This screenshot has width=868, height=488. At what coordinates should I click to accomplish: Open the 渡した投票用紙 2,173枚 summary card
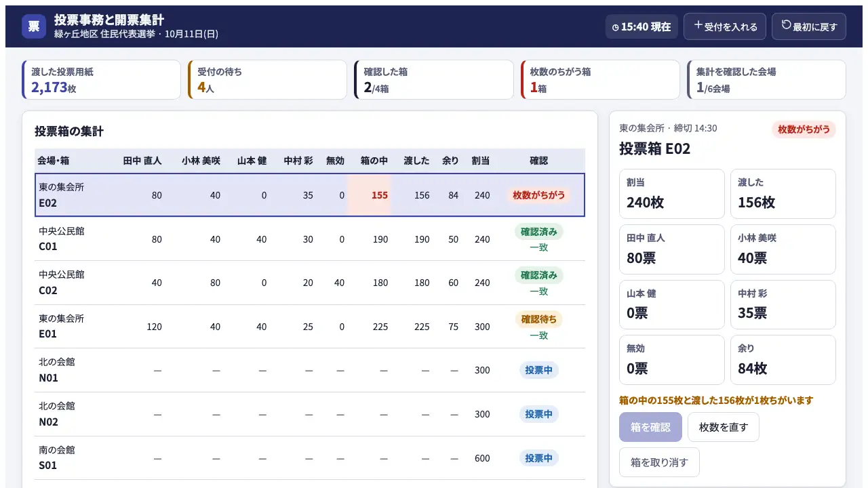(101, 80)
